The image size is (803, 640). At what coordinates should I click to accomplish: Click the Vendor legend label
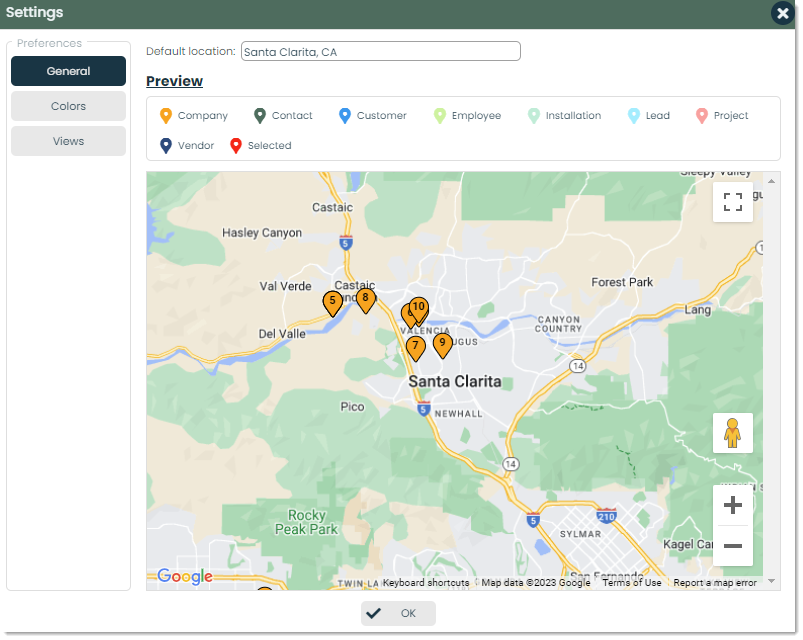click(x=196, y=145)
